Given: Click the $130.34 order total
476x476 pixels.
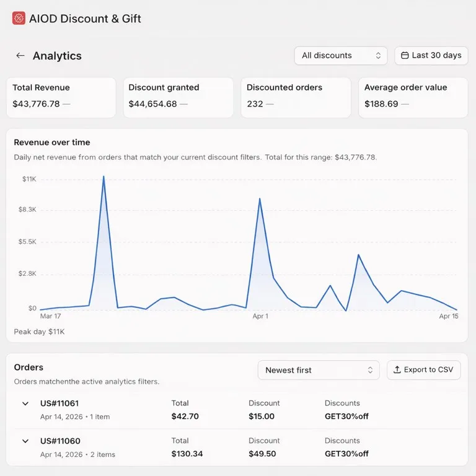Looking at the screenshot, I should click(x=187, y=454).
